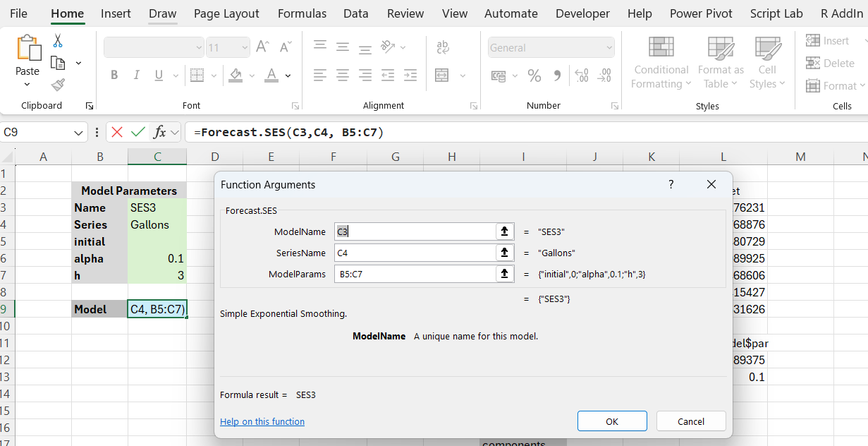Open the General number format dropdown
The image size is (868, 446).
609,48
